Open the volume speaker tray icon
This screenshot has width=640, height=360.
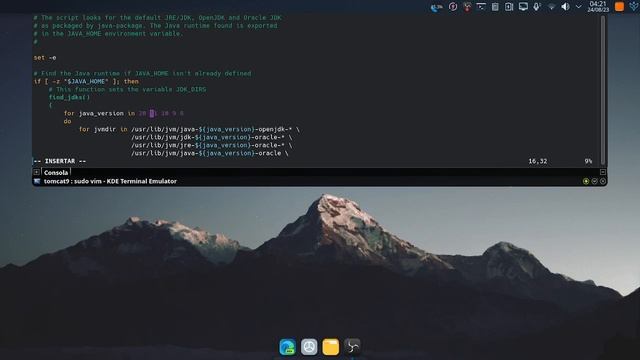565,7
